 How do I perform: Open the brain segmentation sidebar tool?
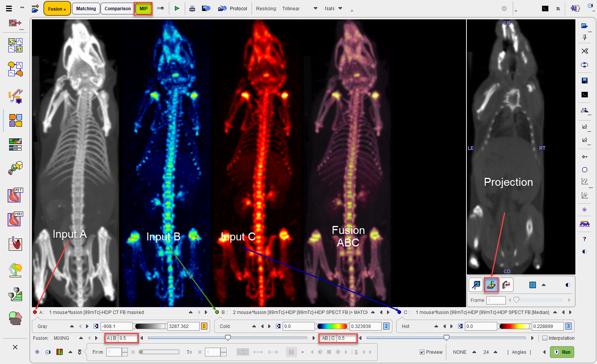tap(16, 270)
